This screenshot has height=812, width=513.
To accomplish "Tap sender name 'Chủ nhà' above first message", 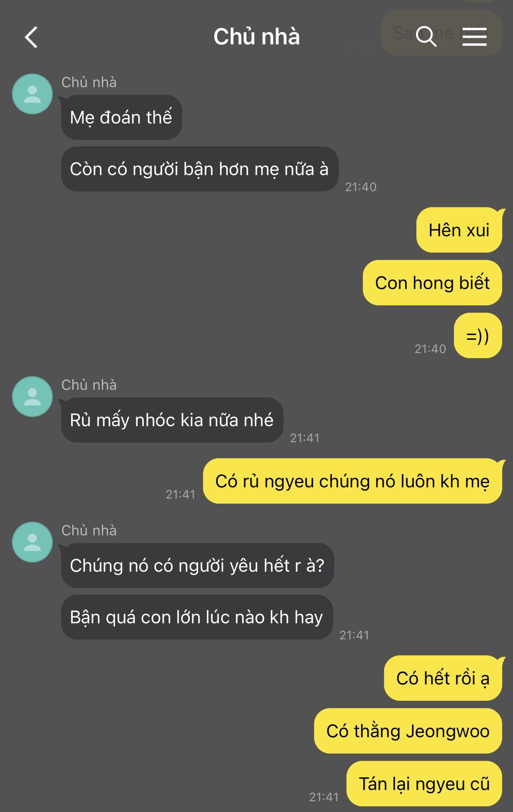I will coord(89,82).
